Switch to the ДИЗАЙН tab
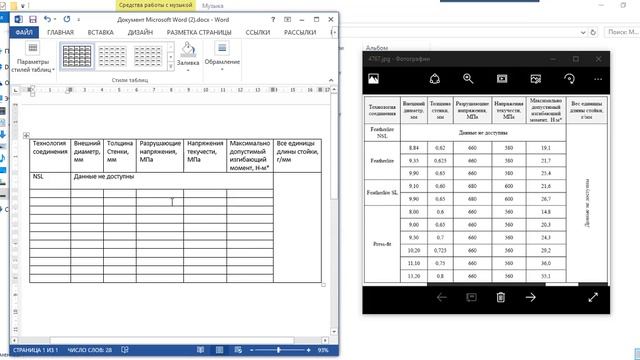Viewport: 640px width, 360px height. (x=140, y=32)
